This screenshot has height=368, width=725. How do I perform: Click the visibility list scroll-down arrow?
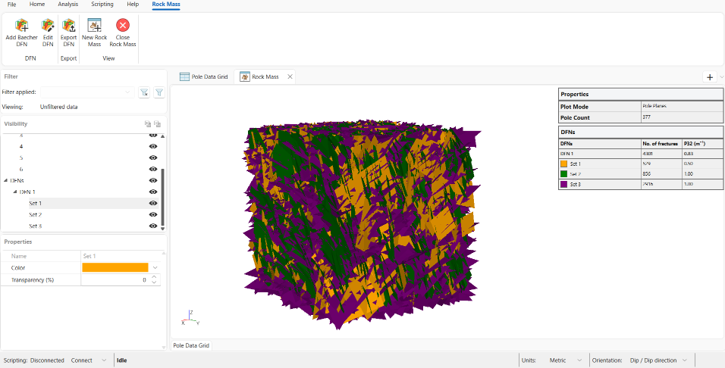click(x=162, y=228)
